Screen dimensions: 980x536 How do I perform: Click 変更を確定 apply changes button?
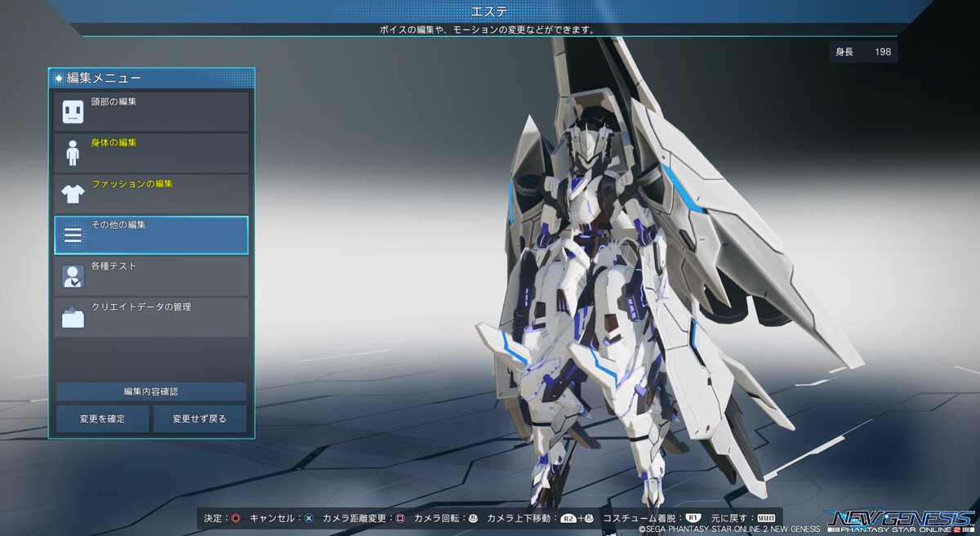coord(103,419)
